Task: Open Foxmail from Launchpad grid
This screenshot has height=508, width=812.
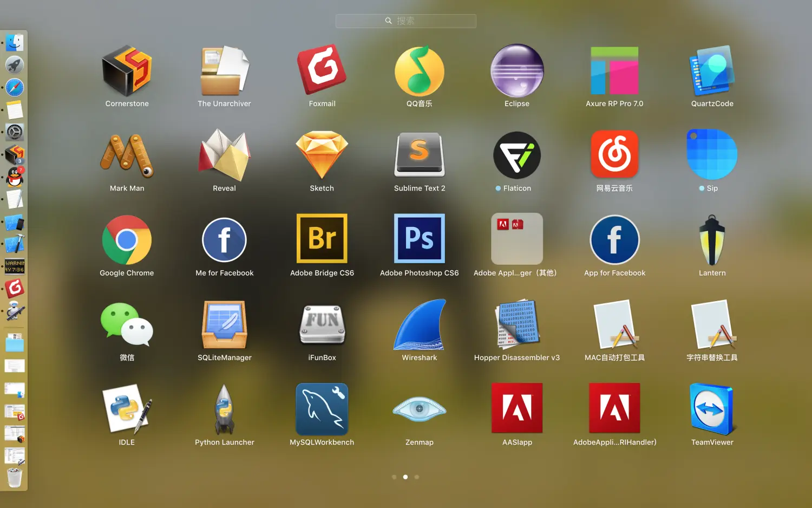Action: click(x=322, y=70)
